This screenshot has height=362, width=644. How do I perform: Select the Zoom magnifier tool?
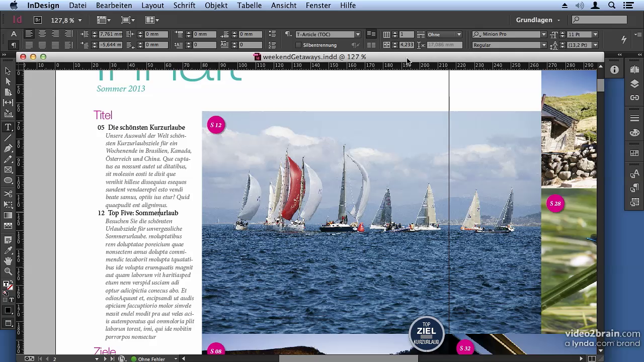tap(8, 271)
